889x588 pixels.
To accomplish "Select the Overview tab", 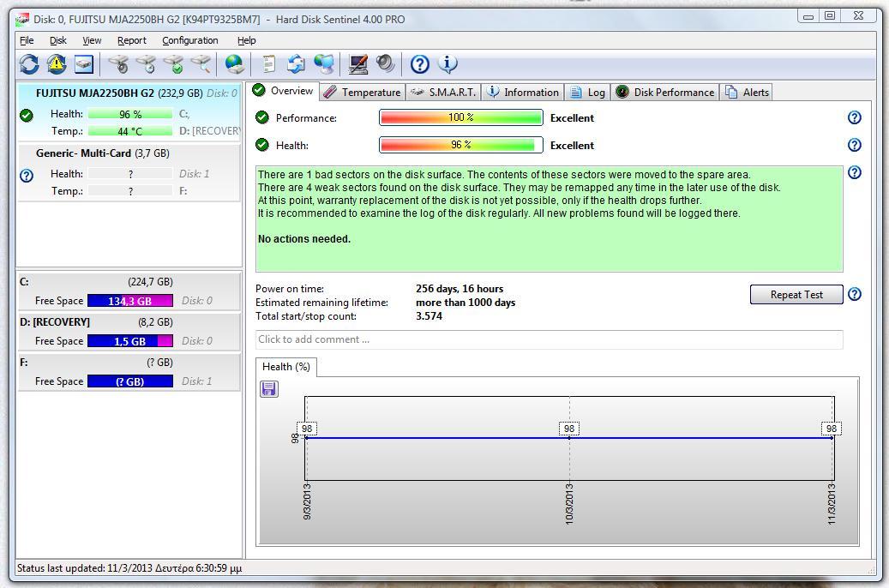I will click(x=282, y=91).
